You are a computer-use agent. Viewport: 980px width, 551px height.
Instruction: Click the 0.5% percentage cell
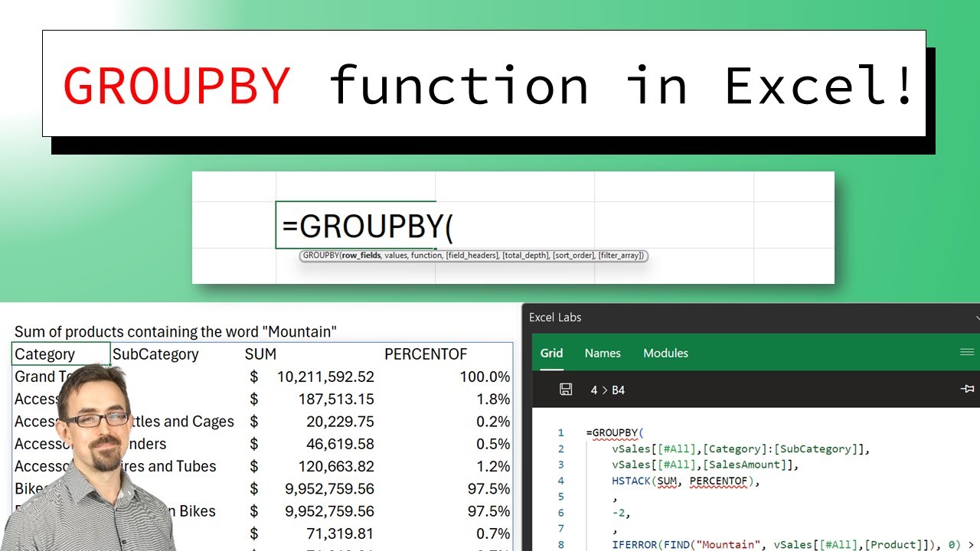(x=492, y=444)
